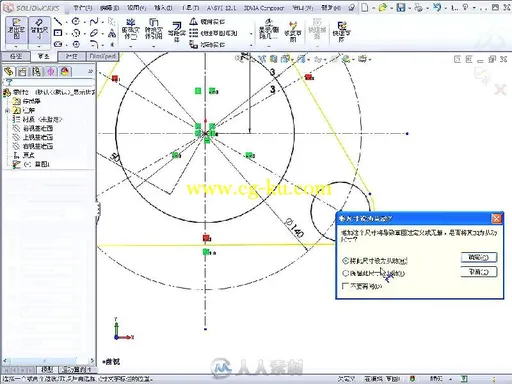Click the Rapid Sketch tool
This screenshot has width=512, height=384.
pos(341,31)
